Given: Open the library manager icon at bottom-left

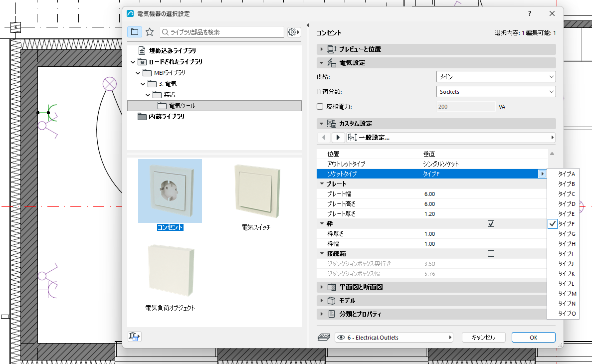Looking at the screenshot, I should click(134, 337).
